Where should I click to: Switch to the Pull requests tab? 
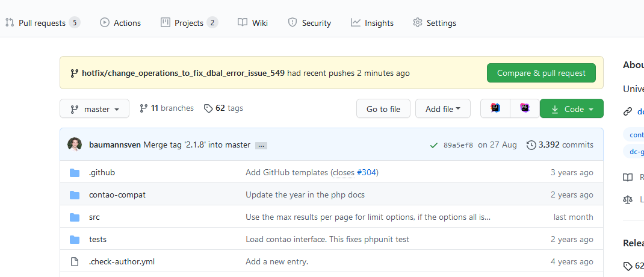point(42,23)
